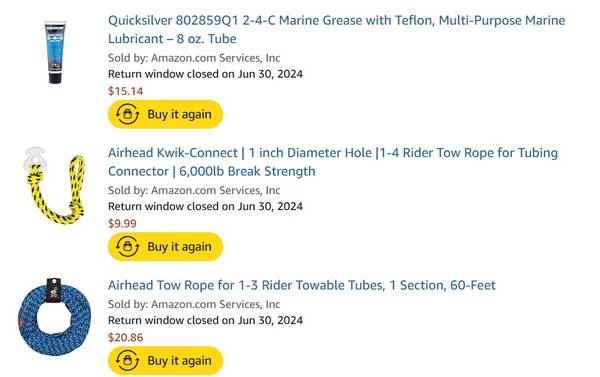
Task: Click the Quicksilver grease tube product thumbnail
Action: [55, 52]
